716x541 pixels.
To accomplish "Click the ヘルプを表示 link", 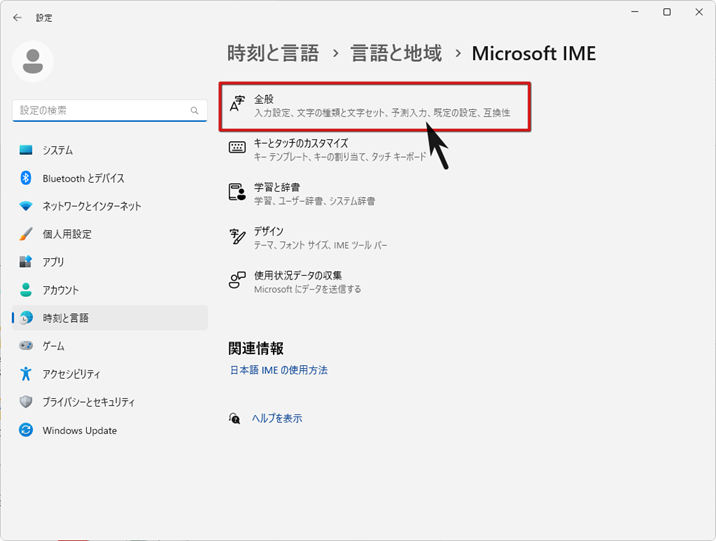I will (277, 418).
